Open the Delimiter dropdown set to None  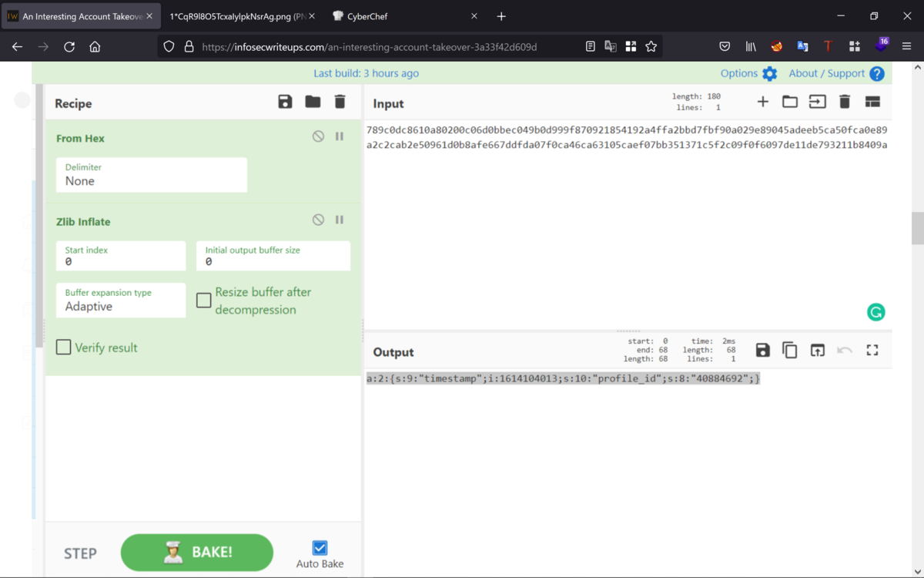coord(152,175)
